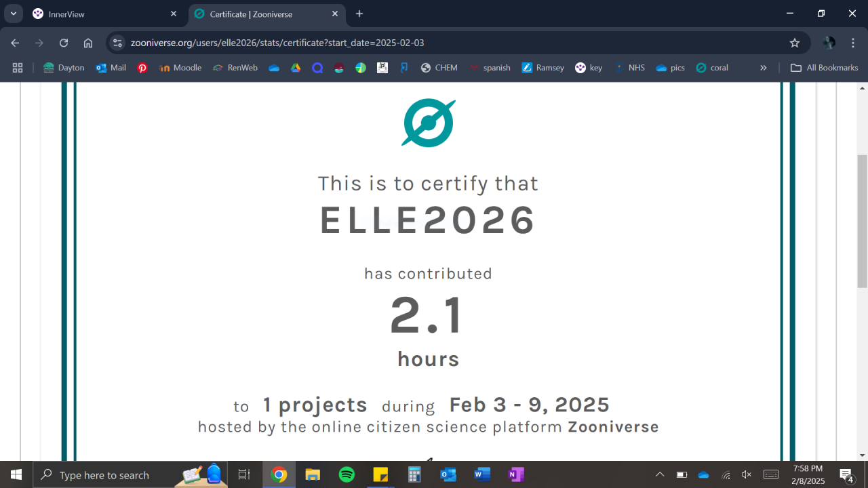Open Outlook from the taskbar
Image resolution: width=868 pixels, height=488 pixels.
(448, 474)
